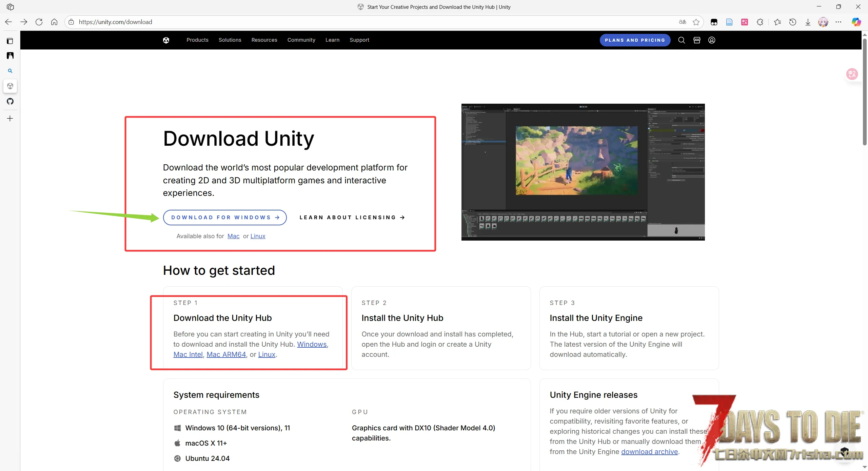This screenshot has width=868, height=471.
Task: Click the 'How to get started' heading
Action: pos(219,271)
